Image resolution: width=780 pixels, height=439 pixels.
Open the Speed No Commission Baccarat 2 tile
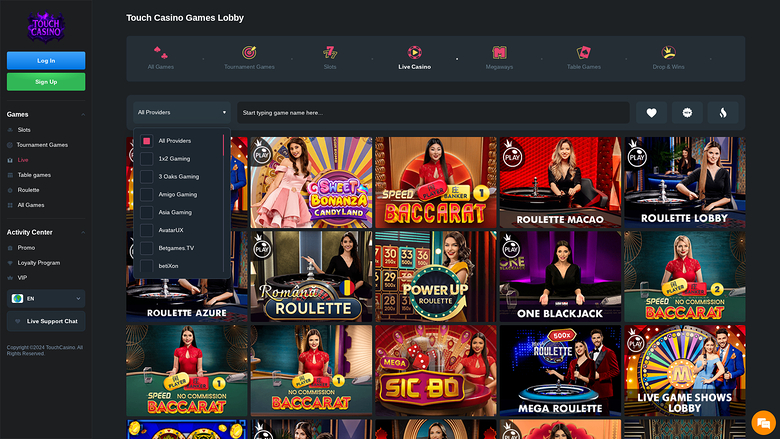[685, 276]
